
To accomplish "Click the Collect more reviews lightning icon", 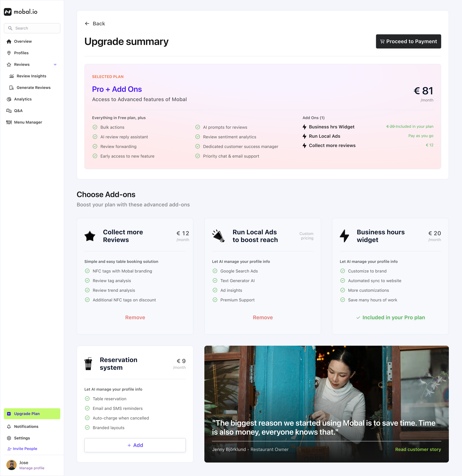I will 304,145.
